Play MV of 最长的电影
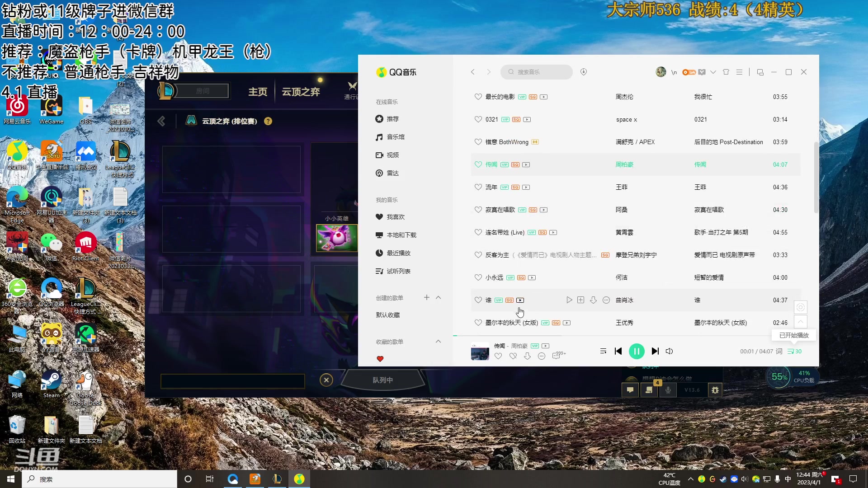 pos(544,97)
